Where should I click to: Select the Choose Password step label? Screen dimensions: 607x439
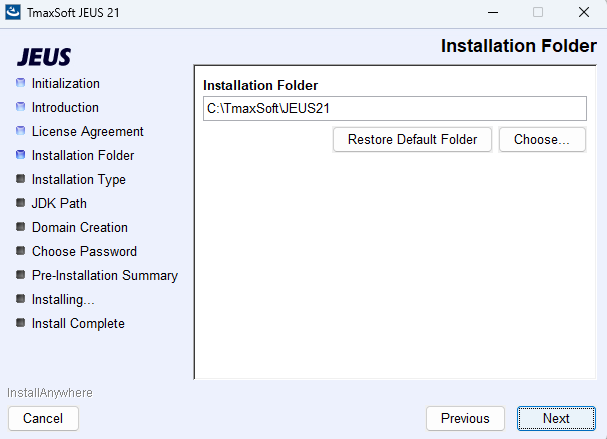(x=84, y=252)
